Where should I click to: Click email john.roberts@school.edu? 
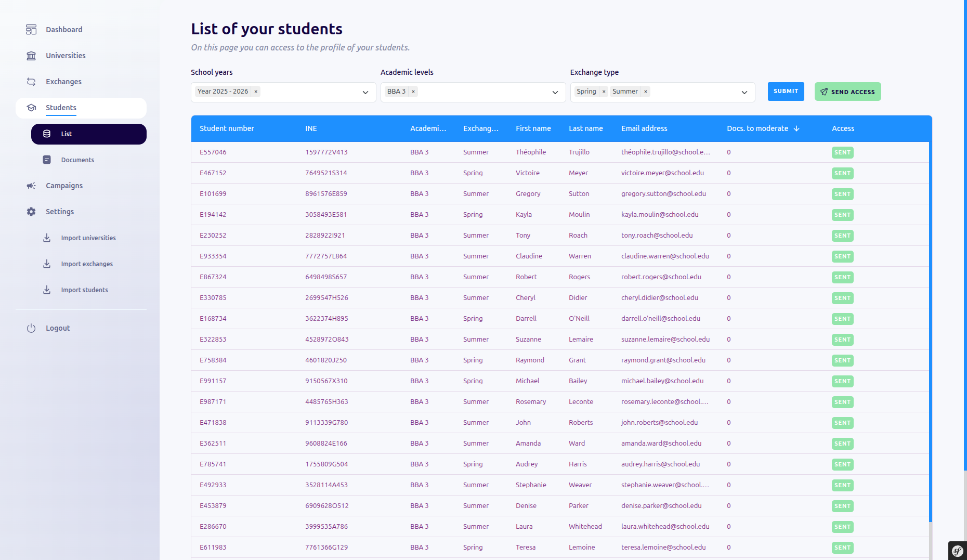click(659, 423)
